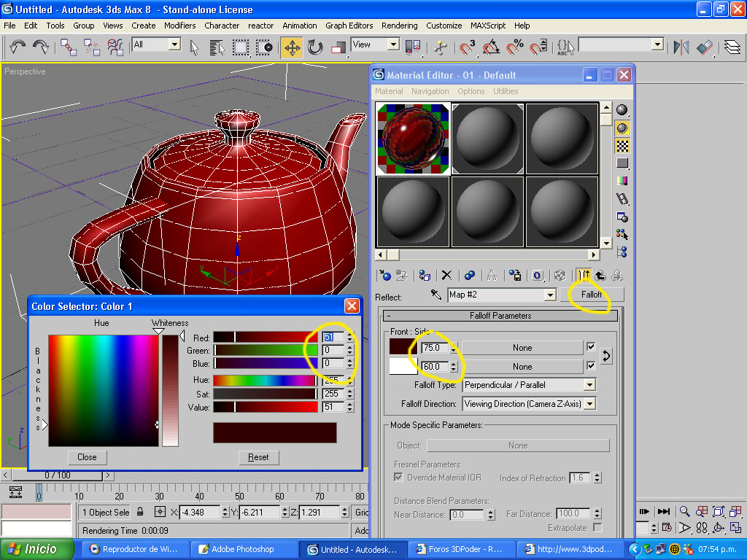
Task: Click Get Material icon in Material Editor
Action: click(x=384, y=275)
